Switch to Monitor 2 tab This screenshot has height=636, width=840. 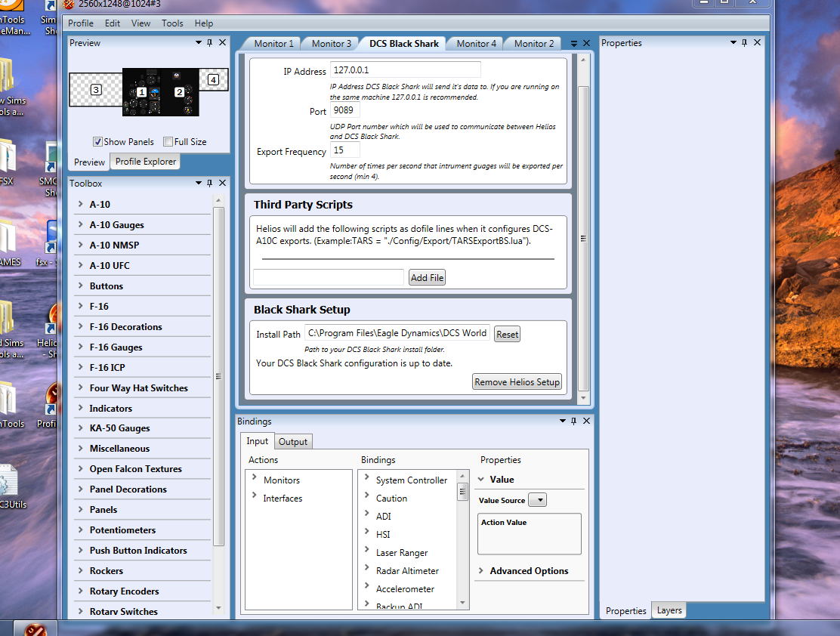(534, 43)
